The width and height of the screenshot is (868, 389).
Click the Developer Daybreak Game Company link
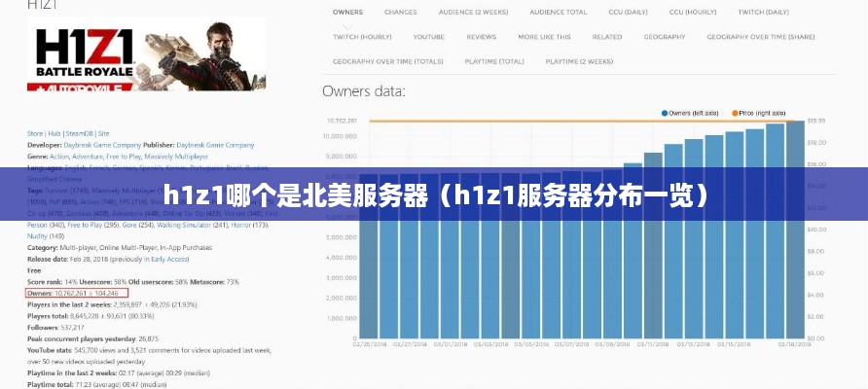(x=102, y=145)
